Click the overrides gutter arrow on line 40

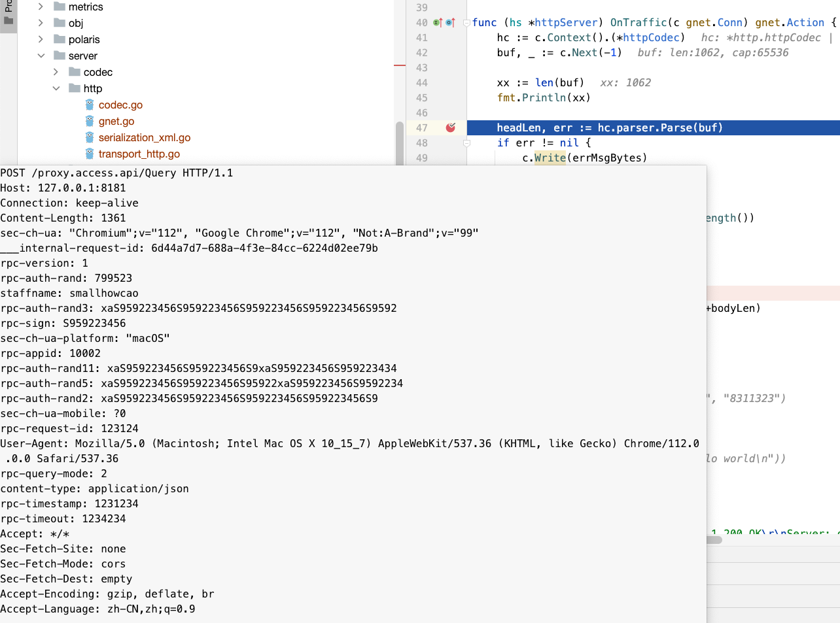450,22
